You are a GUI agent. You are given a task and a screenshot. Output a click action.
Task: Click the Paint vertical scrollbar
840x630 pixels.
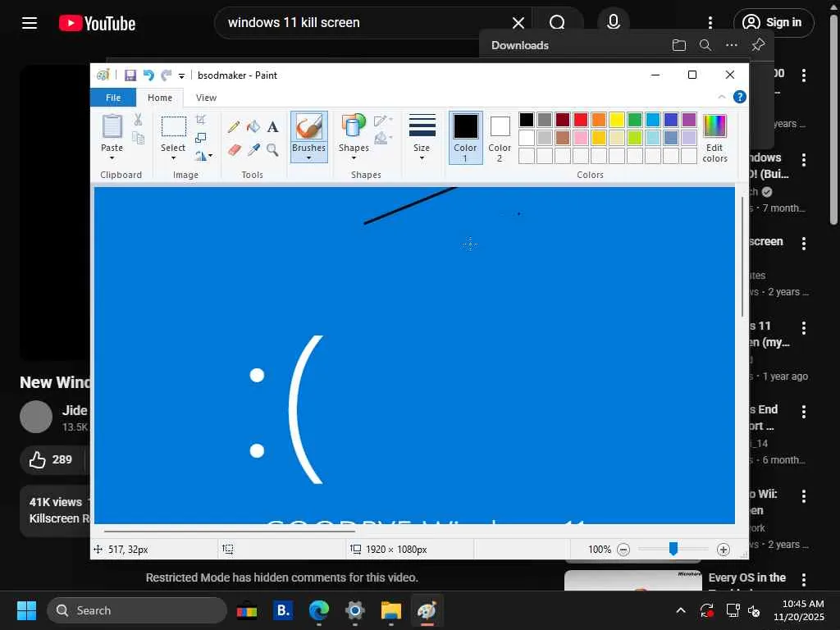[x=742, y=257]
